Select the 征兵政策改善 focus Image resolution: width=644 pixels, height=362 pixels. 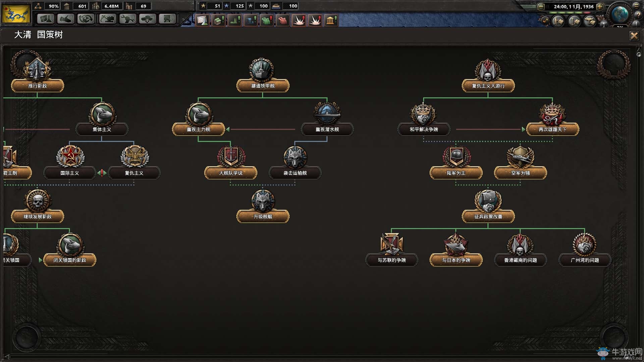tap(488, 217)
